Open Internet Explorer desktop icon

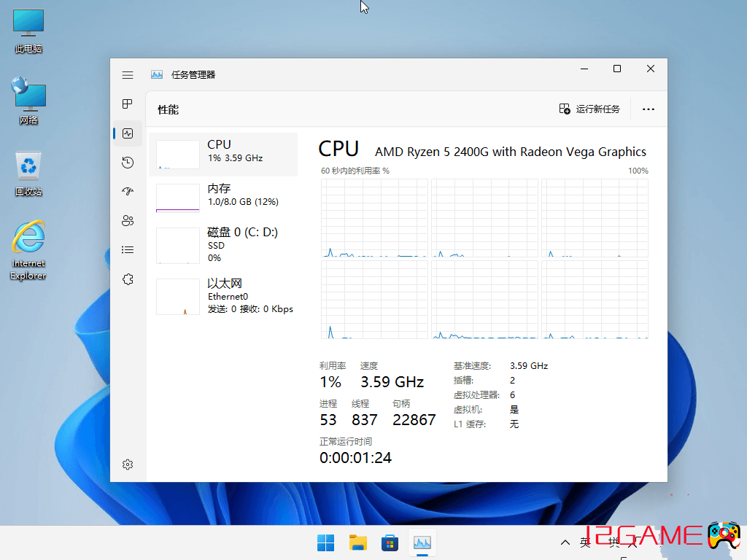[x=28, y=250]
